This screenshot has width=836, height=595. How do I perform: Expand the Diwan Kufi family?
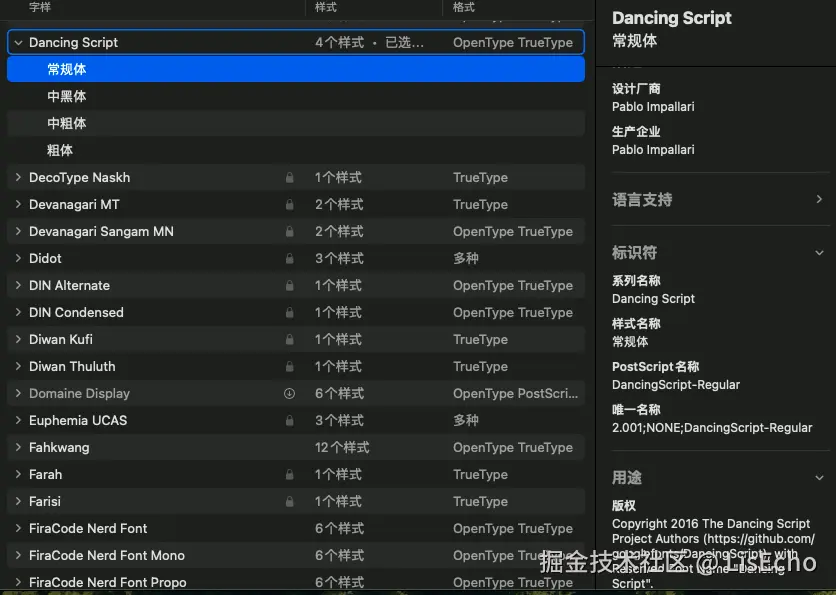[18, 340]
